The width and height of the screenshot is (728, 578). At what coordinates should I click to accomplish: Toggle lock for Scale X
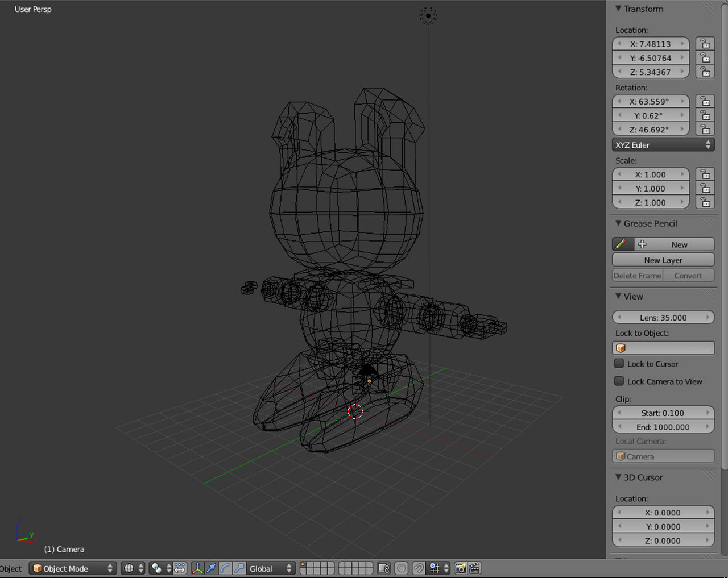[705, 174]
